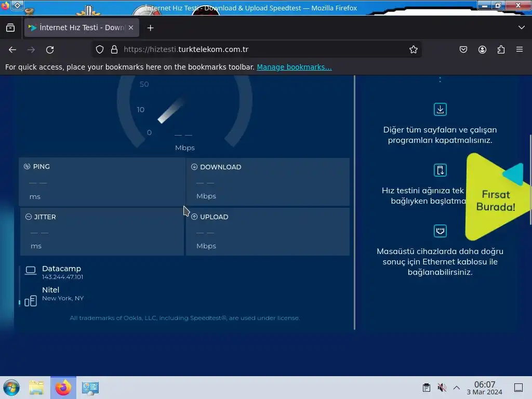Click the show desktop button
The width and height of the screenshot is (532, 399).
pos(518,388)
